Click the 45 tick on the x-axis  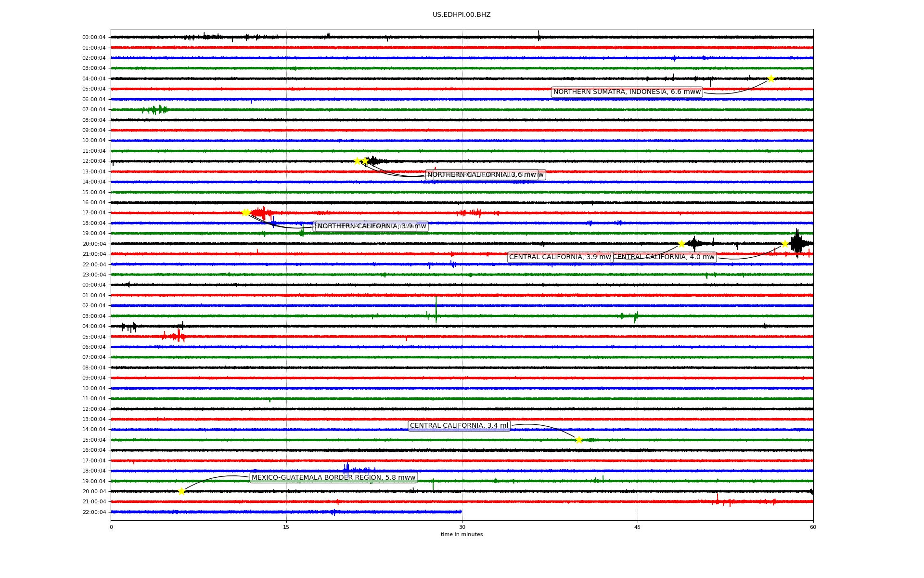click(x=637, y=527)
